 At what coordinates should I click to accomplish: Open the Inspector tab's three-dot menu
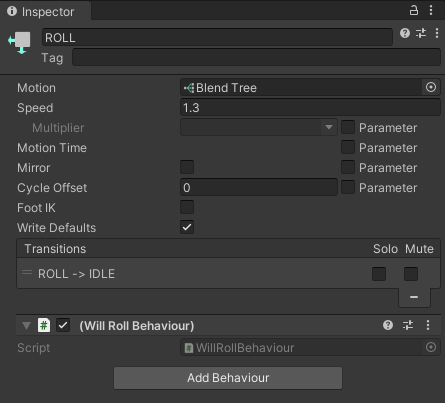tap(431, 10)
